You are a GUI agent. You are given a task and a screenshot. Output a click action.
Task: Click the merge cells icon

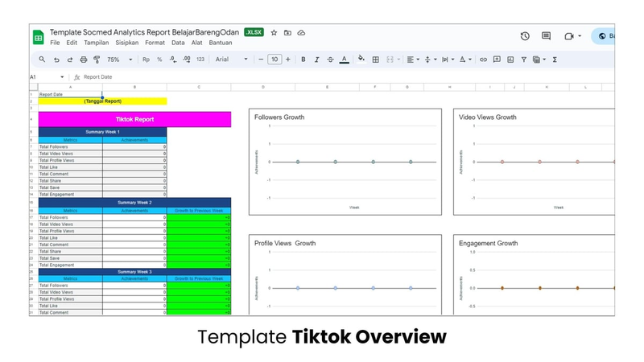390,60
